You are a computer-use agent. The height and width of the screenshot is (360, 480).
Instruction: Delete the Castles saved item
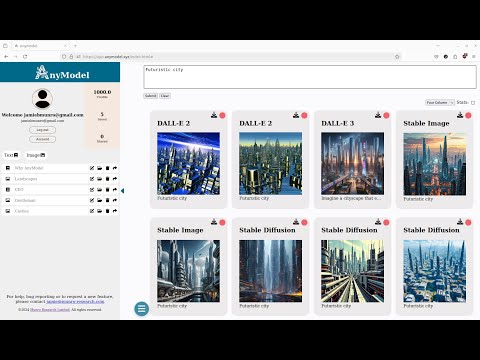point(107,211)
